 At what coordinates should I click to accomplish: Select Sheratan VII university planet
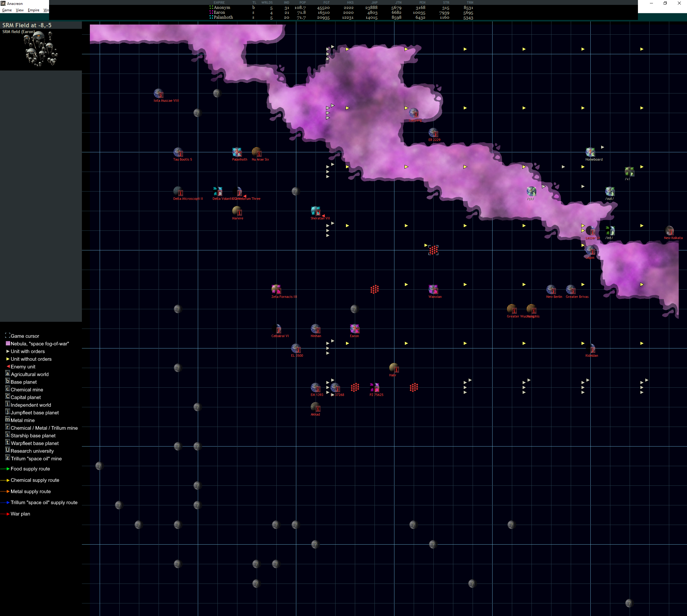coord(316,211)
